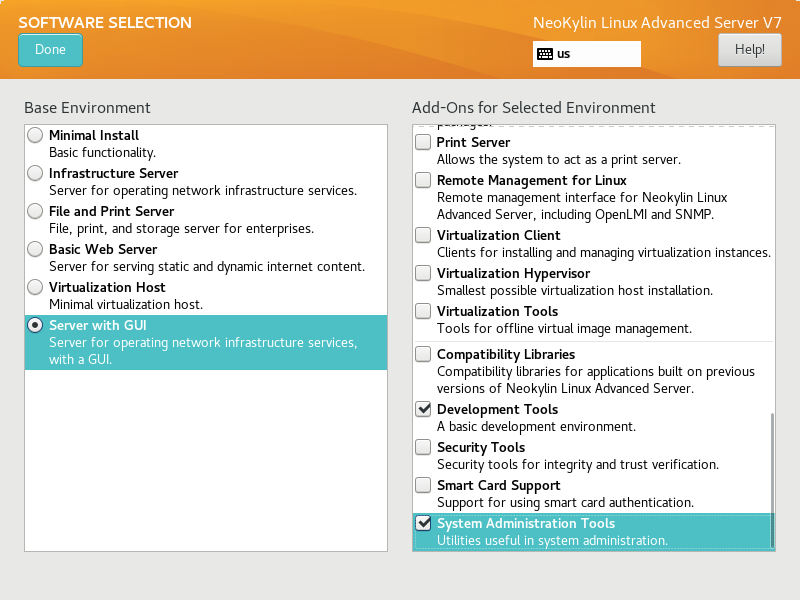Enable Compatibility Libraries checkbox
Viewport: 800px width, 600px height.
coord(423,354)
